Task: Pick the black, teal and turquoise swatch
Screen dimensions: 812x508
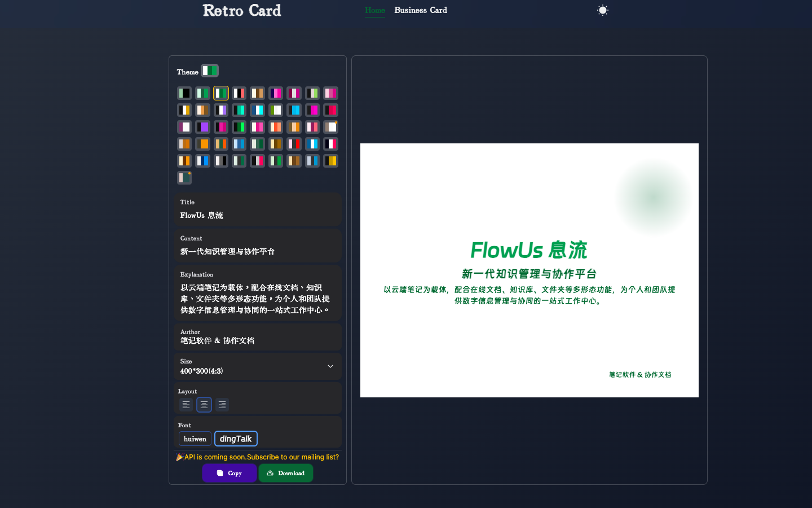Action: click(239, 110)
